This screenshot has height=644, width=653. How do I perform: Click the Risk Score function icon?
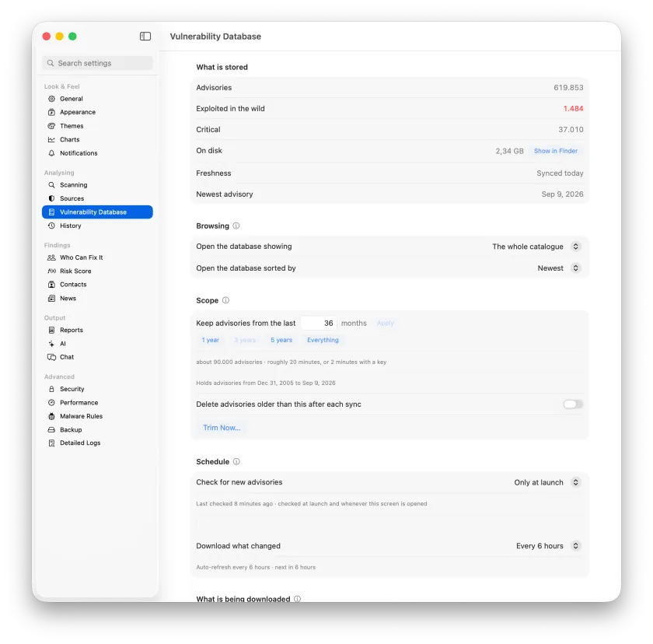coord(51,271)
